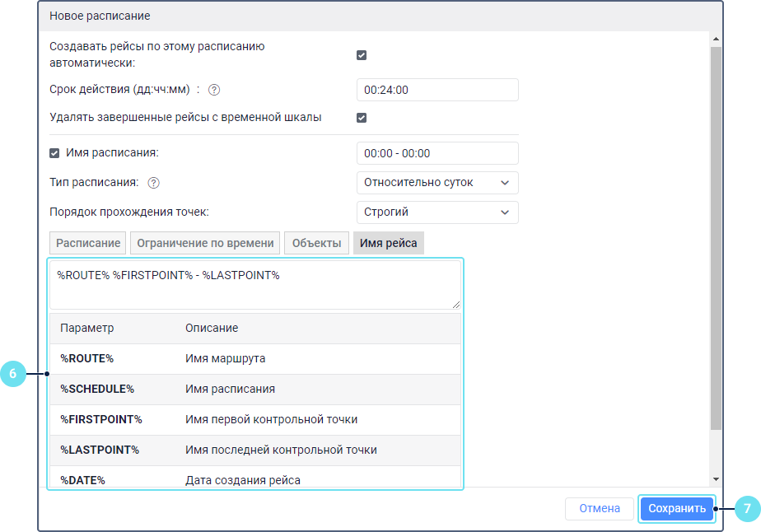Click the Срок действия input field
Viewport: 761px width, 532px height.
pyautogui.click(x=437, y=90)
